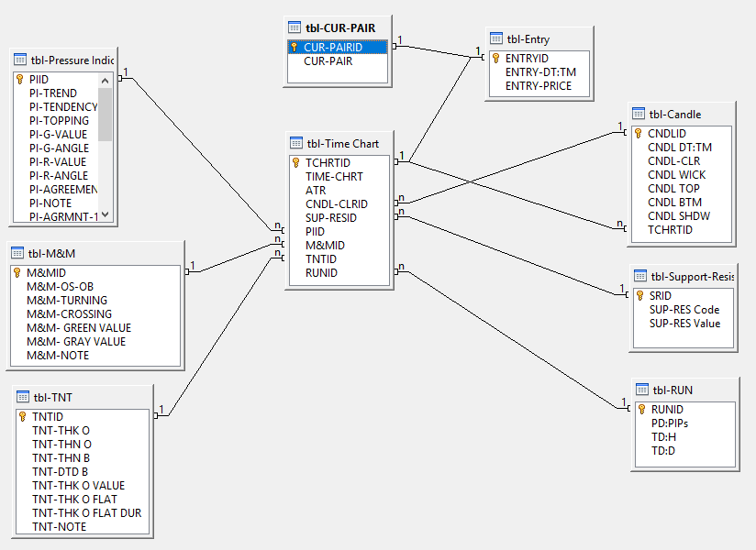Select PD:PIPs field in tbl-RUN
Screen dimensions: 756x550
tap(670, 423)
